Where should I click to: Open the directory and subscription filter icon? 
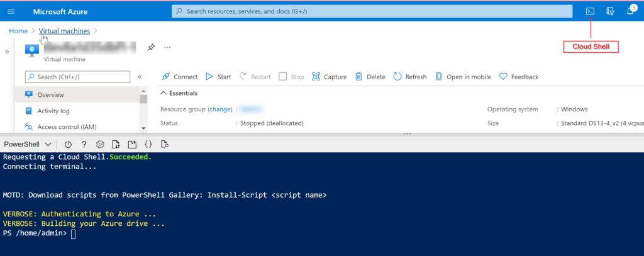click(610, 11)
